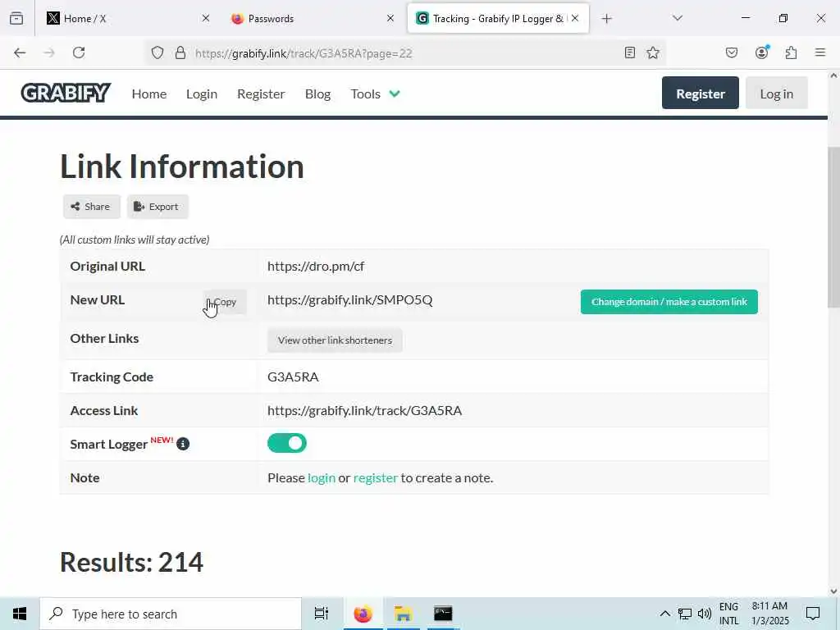Screen dimensions: 840x630
Task: Open File Explorer from taskbar
Action: 403,614
